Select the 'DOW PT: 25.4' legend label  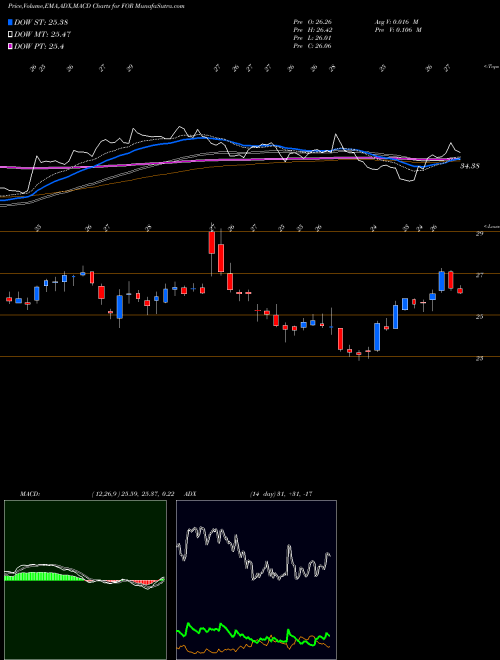pos(39,47)
